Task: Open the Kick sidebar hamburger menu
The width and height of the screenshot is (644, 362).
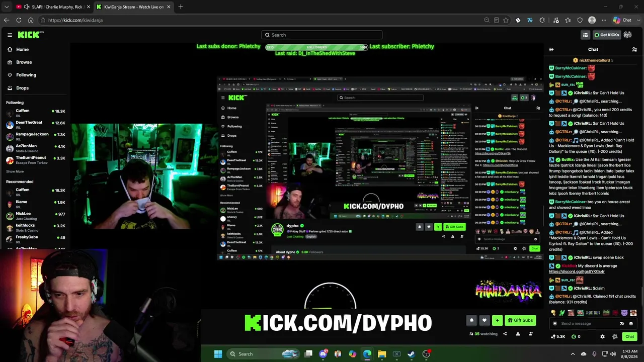Action: coord(10,35)
